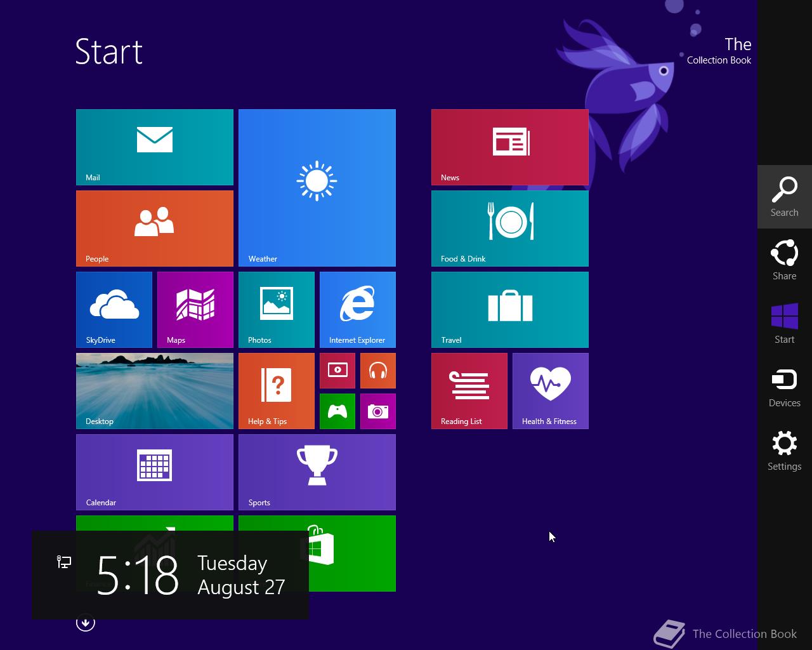Click the network status icon beside clock
This screenshot has width=812, height=650.
tap(64, 562)
